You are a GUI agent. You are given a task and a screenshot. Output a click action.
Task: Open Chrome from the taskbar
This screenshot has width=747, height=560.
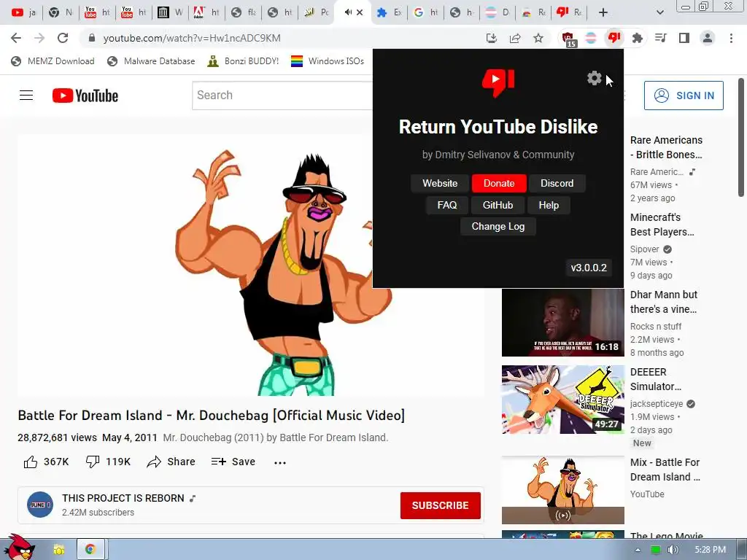coord(90,550)
